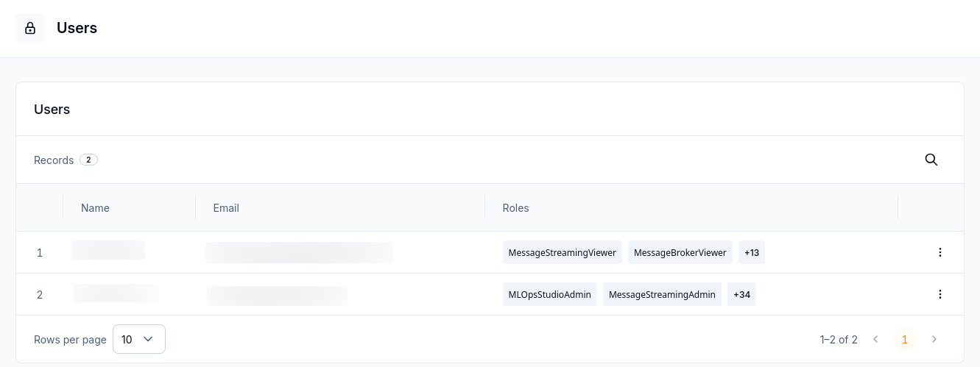Click the row number 2 cell
Image resolution: width=980 pixels, height=367 pixels.
[40, 294]
